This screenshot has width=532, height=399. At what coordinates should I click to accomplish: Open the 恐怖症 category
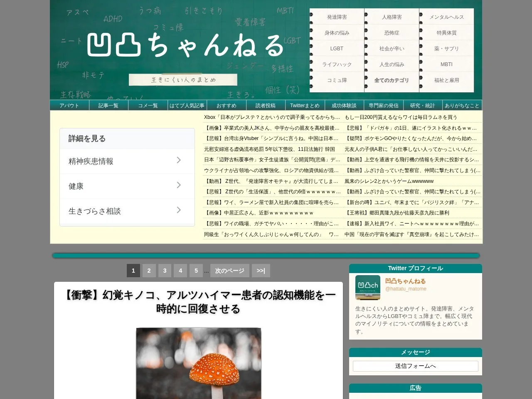click(x=392, y=33)
